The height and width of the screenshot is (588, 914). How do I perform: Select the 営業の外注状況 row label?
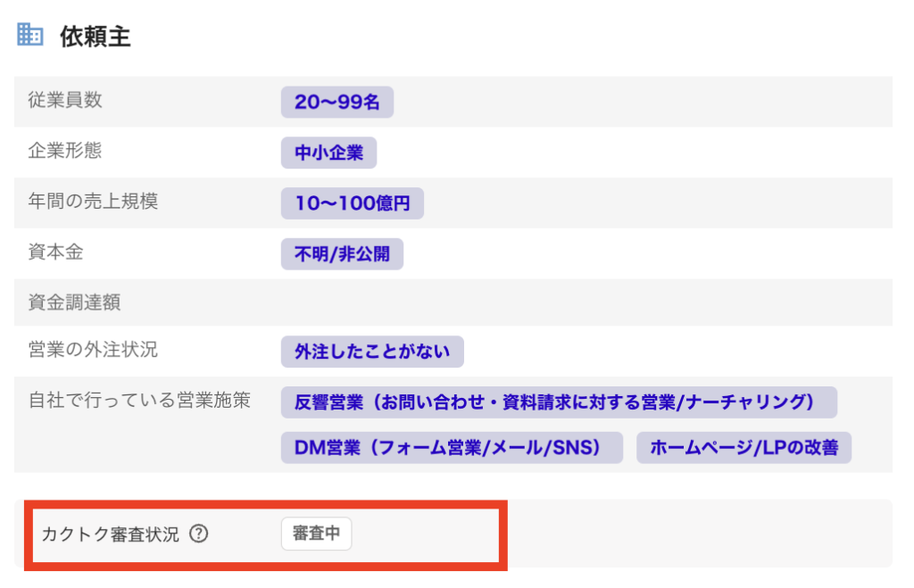93,350
